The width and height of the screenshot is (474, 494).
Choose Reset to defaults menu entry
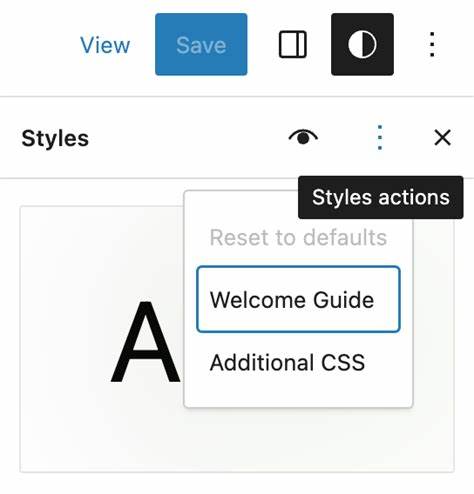(298, 238)
